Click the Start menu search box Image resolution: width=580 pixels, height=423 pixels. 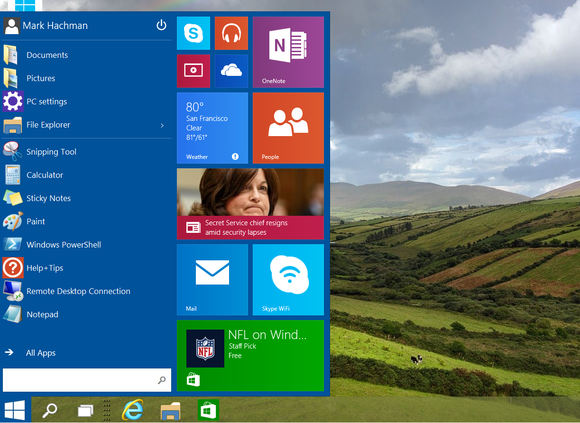(x=87, y=380)
